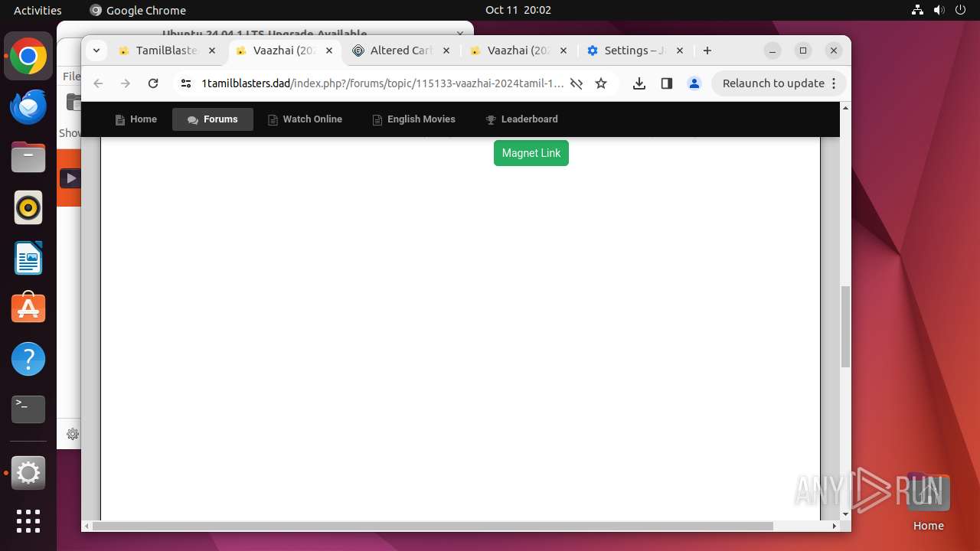Image resolution: width=980 pixels, height=551 pixels.
Task: Reload the current page
Action: click(x=153, y=83)
